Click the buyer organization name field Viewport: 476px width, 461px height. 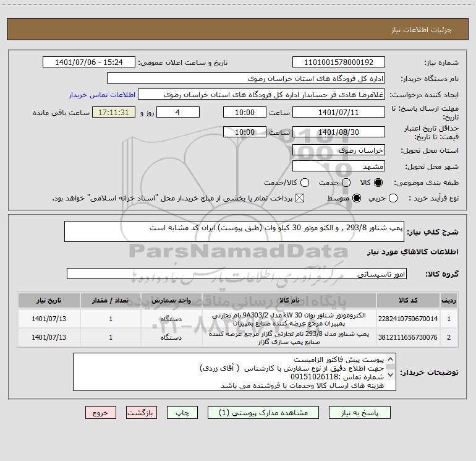(x=246, y=78)
